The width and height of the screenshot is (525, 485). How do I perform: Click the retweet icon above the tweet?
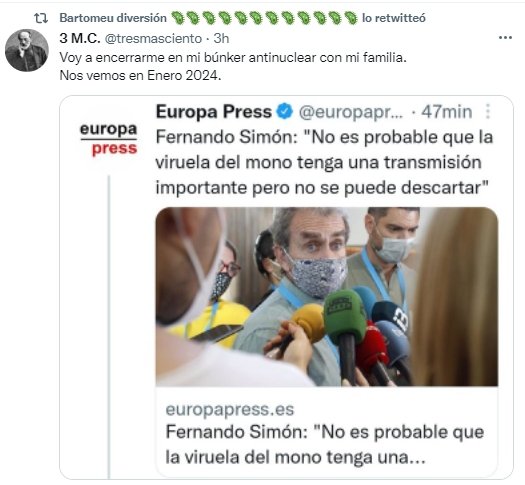click(41, 18)
